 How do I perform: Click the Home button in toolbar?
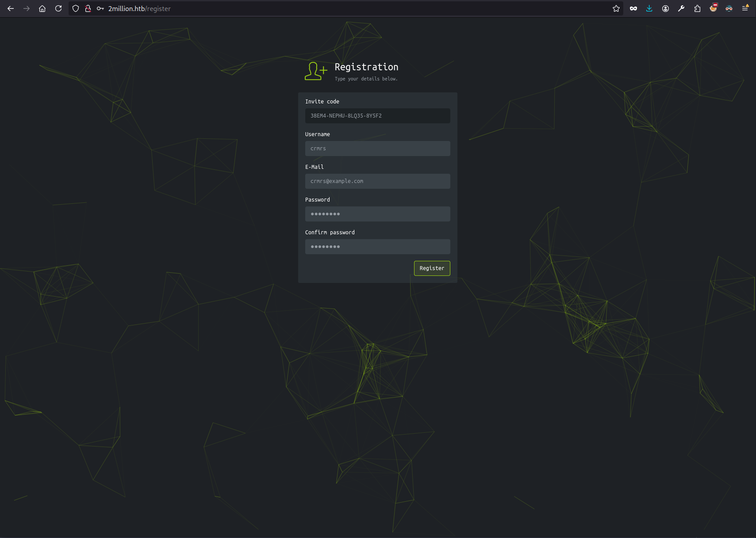tap(42, 8)
